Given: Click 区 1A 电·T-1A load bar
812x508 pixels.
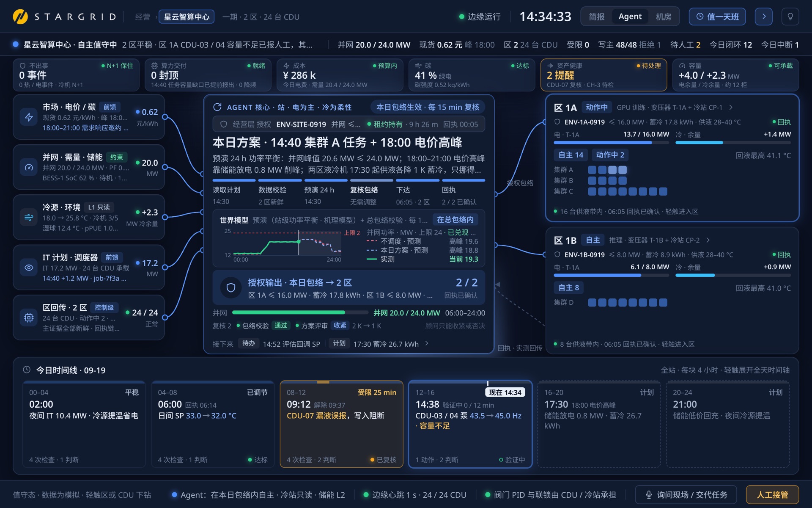Looking at the screenshot, I should (x=612, y=143).
